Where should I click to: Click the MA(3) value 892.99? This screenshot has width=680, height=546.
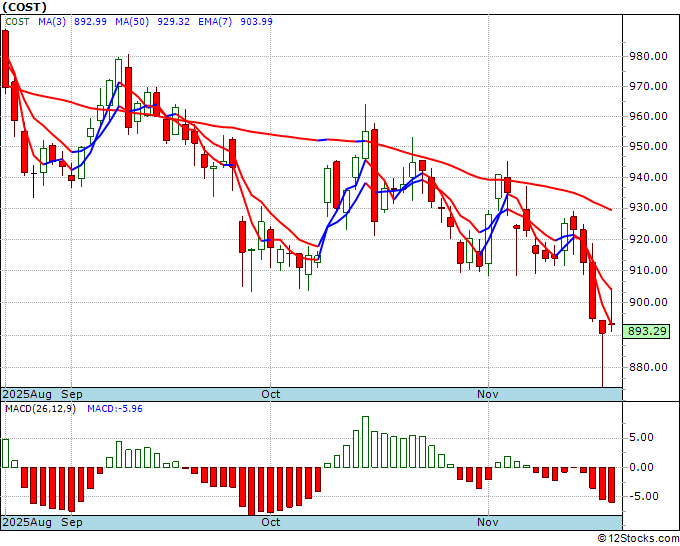pyautogui.click(x=90, y=22)
